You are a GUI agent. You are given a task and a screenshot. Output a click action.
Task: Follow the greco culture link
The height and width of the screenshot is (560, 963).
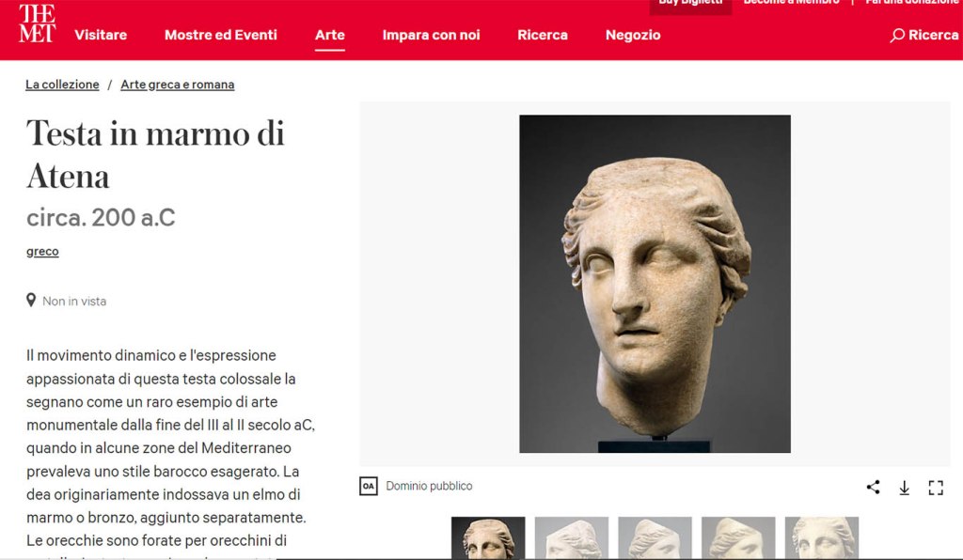(x=42, y=252)
